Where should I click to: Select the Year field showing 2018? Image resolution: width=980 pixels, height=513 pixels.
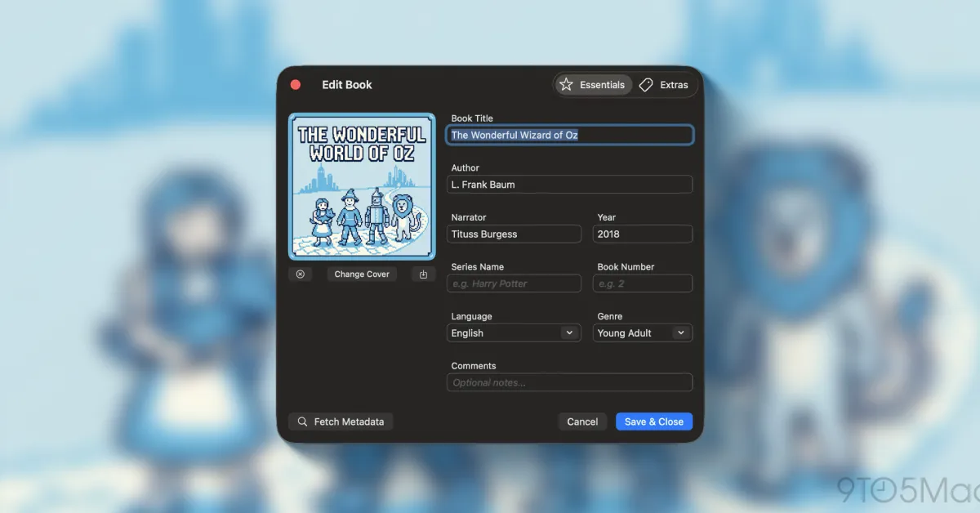click(643, 234)
